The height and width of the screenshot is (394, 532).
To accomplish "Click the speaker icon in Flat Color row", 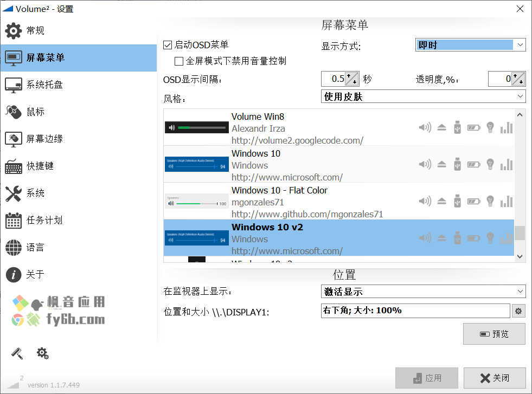I will point(425,202).
